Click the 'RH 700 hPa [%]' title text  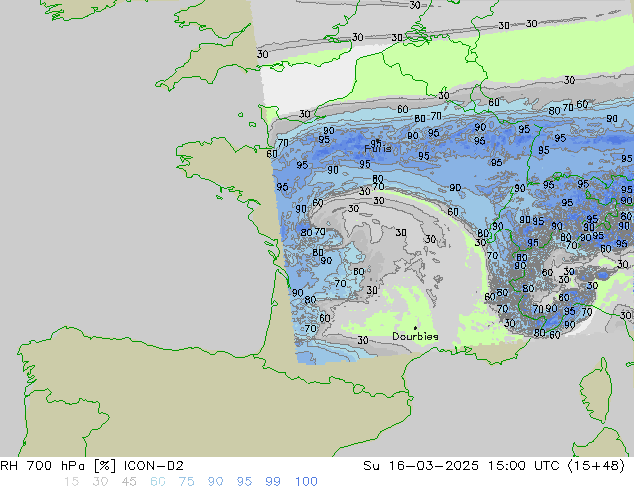[x=59, y=466]
